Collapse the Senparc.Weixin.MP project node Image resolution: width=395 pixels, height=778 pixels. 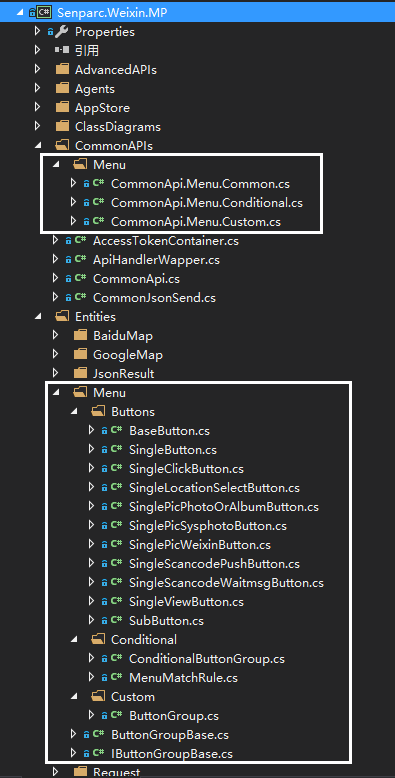point(19,13)
